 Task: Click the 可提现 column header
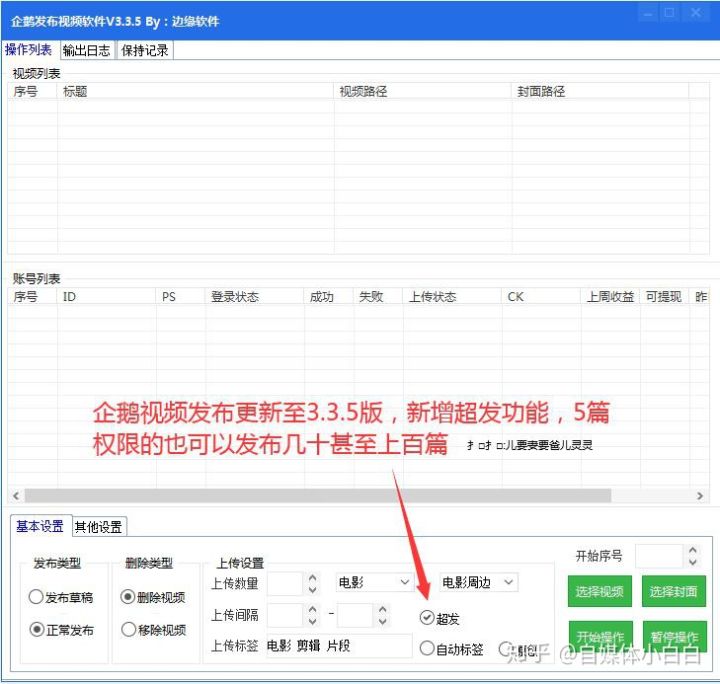tap(665, 297)
